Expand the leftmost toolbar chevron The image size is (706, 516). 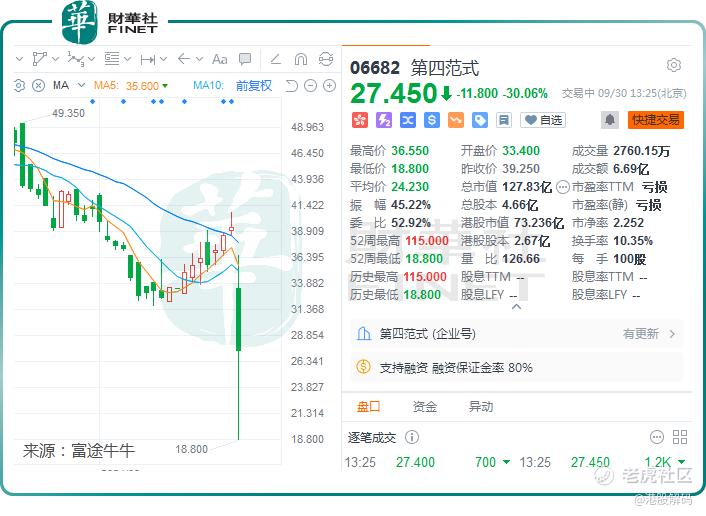point(19,59)
